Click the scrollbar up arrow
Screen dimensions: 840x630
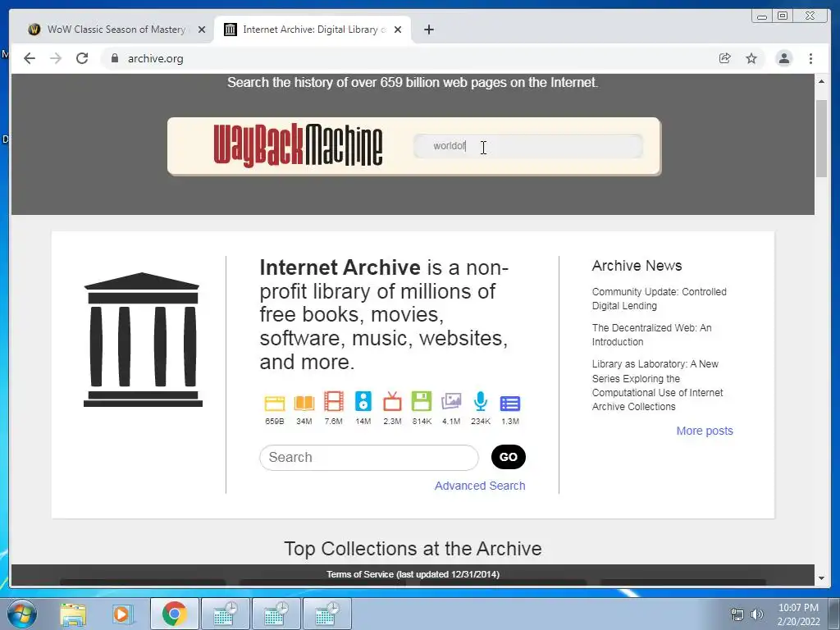click(821, 81)
